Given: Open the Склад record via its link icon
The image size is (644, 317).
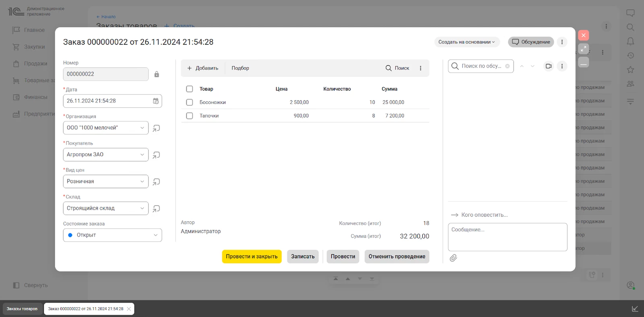Looking at the screenshot, I should pos(157,208).
